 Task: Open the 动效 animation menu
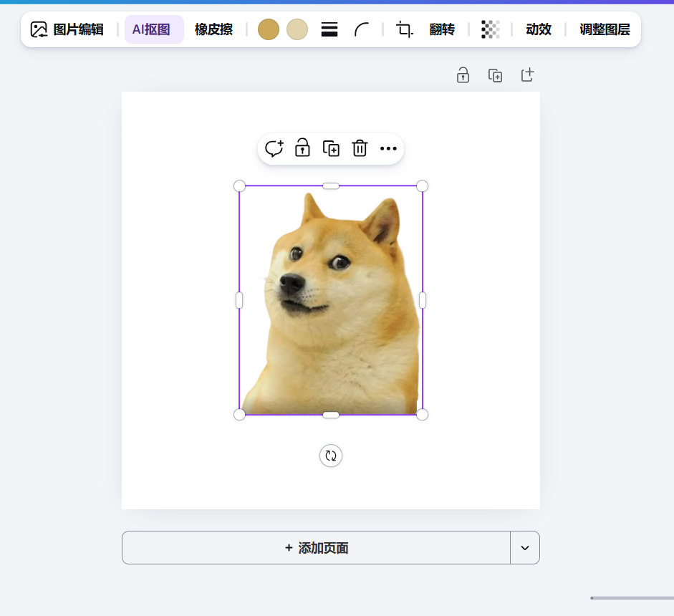[x=539, y=29]
